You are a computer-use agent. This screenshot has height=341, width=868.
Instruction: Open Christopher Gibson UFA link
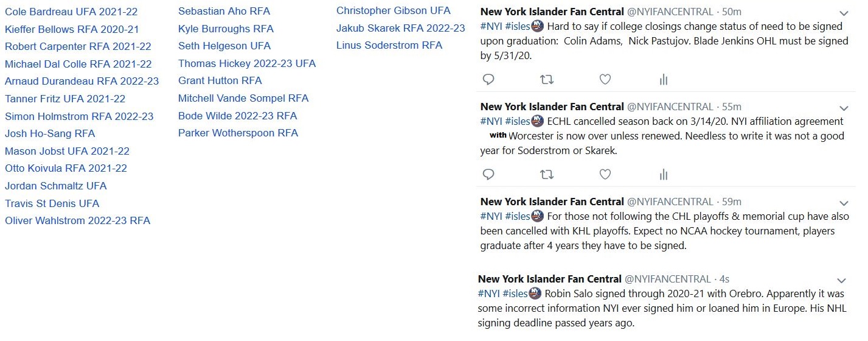394,10
